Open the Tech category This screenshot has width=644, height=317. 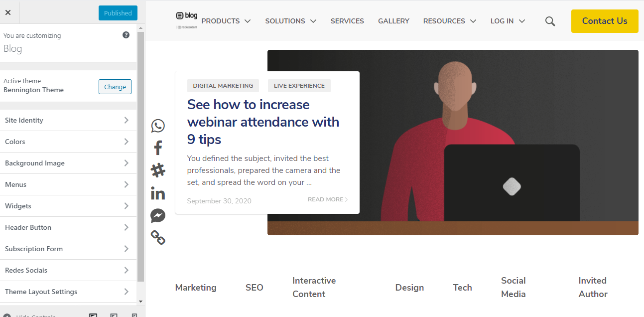click(463, 288)
